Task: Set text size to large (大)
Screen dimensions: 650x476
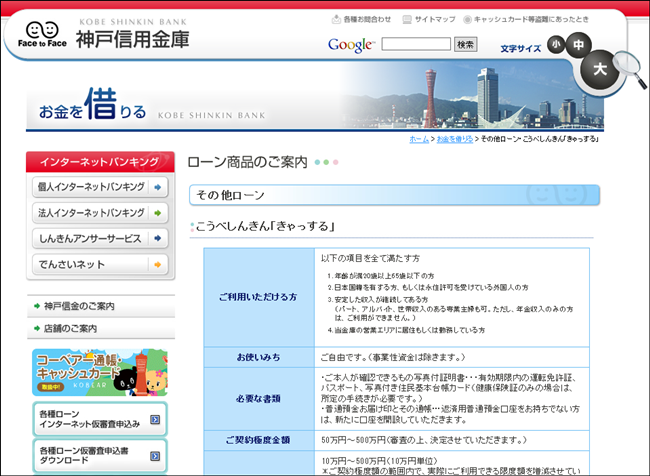Action: 599,69
